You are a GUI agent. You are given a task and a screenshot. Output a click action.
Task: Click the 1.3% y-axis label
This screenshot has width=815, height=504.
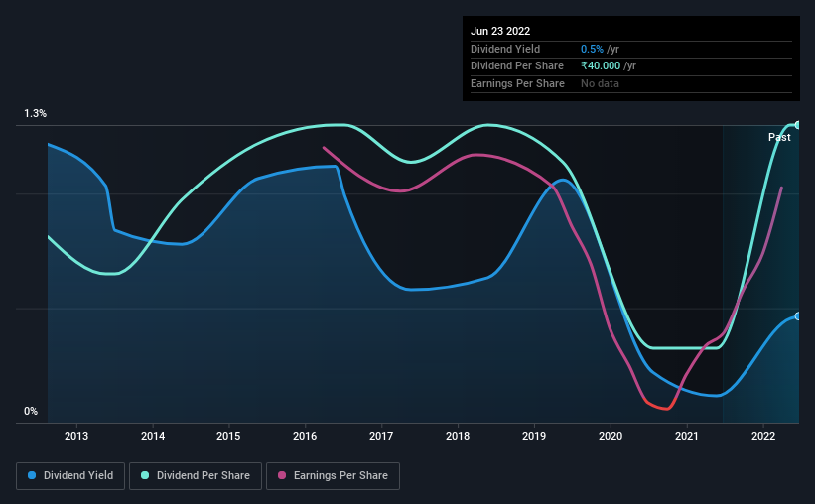pos(36,114)
